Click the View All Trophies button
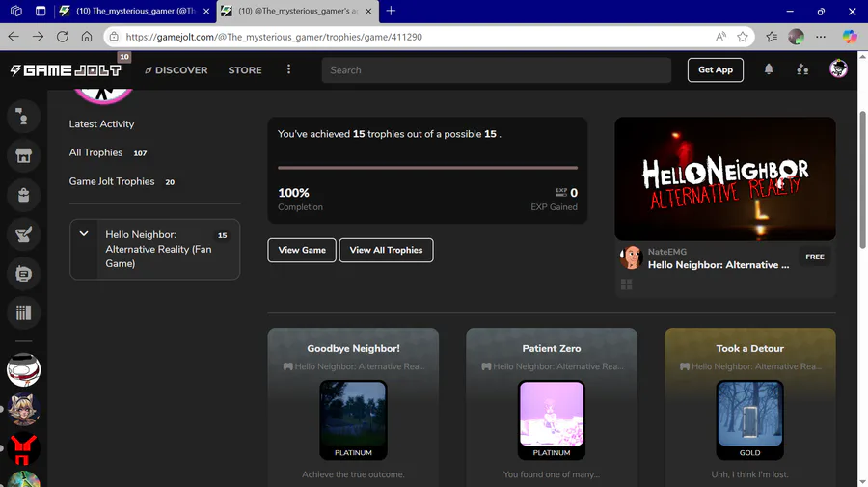The image size is (868, 487). click(x=386, y=250)
